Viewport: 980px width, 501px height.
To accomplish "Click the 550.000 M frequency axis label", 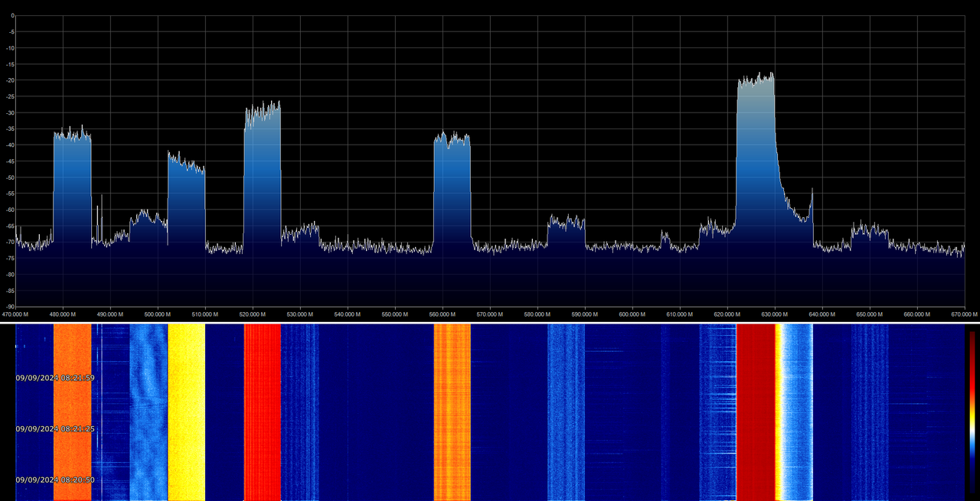I will coord(395,314).
